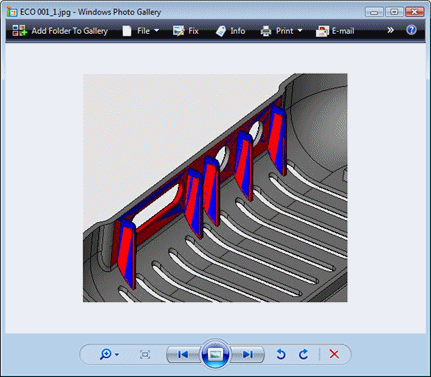
Task: Click the magnifier zoom button
Action: [106, 354]
